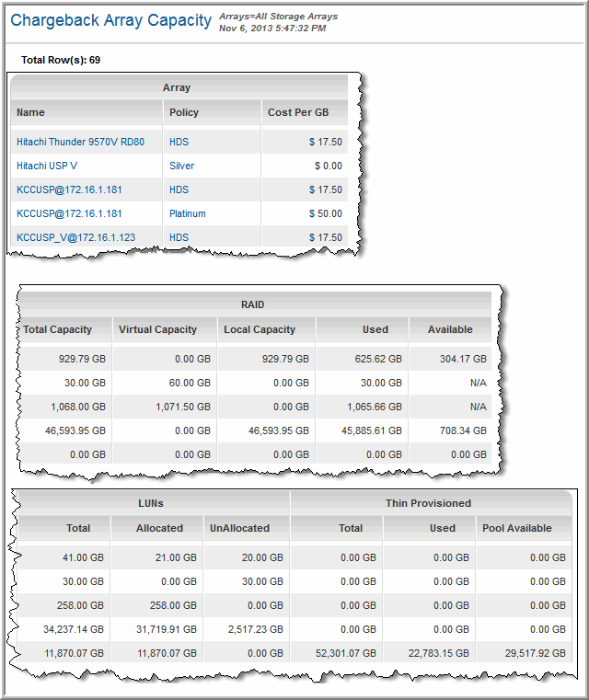Click the Policy column header
The width and height of the screenshot is (589, 700).
click(x=184, y=112)
